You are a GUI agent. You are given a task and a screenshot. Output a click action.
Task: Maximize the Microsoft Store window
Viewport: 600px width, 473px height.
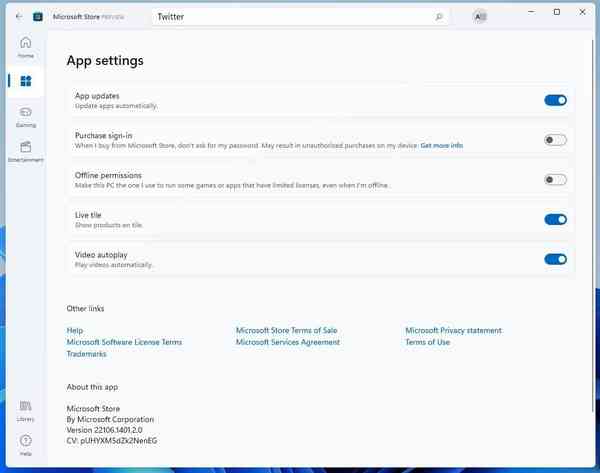[x=557, y=12]
